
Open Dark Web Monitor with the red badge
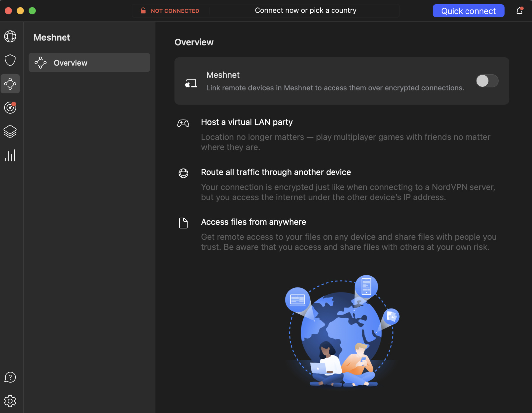(10, 108)
